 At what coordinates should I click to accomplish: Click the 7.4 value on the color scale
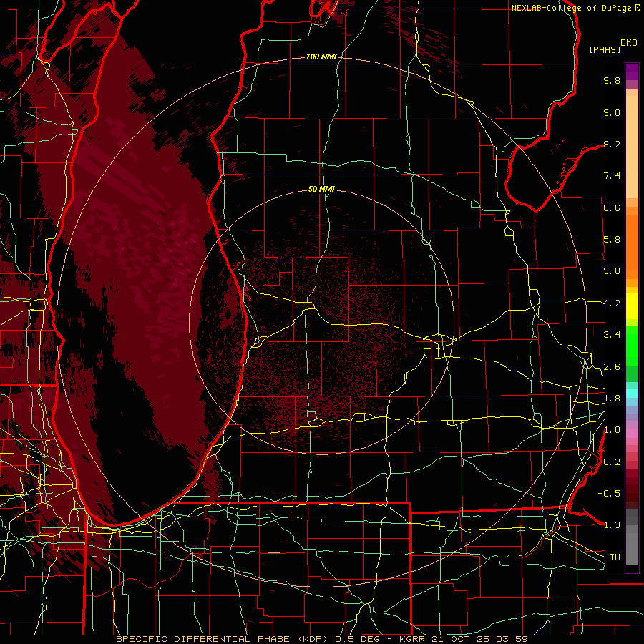(612, 176)
